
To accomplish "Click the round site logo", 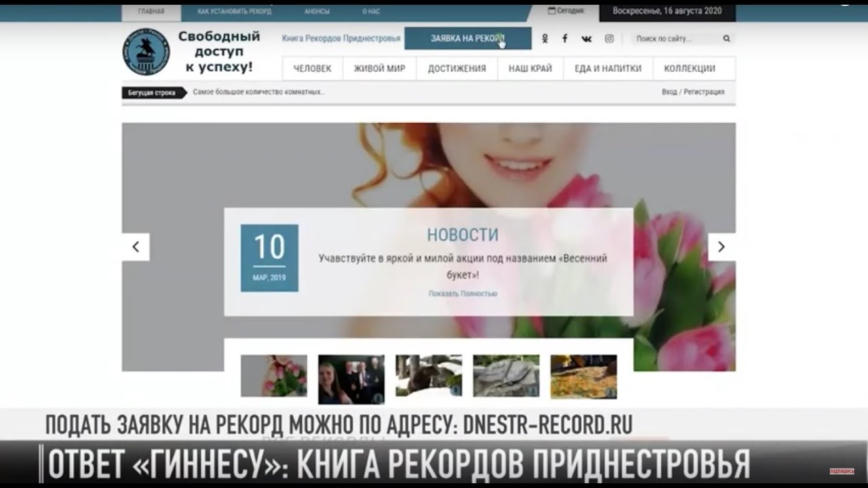I will pyautogui.click(x=146, y=52).
